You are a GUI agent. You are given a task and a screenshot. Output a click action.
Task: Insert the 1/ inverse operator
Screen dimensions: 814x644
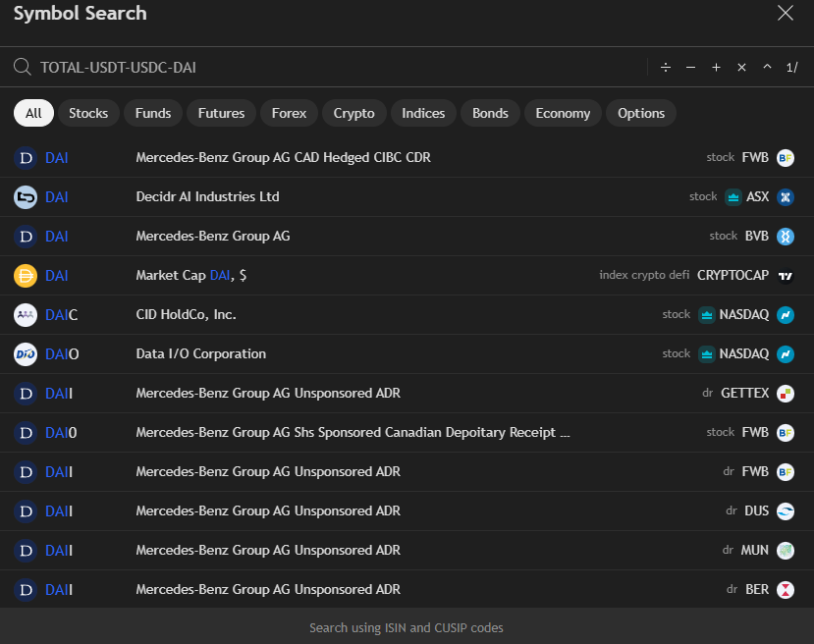[x=791, y=68]
